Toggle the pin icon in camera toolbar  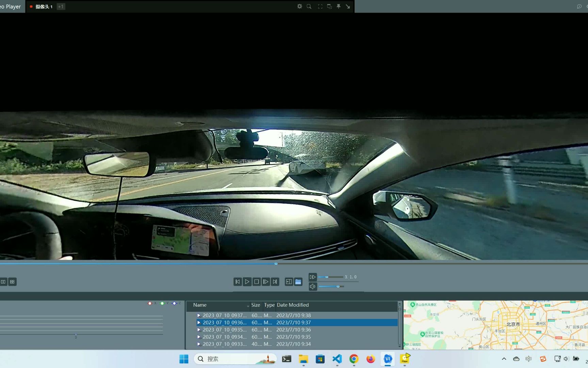339,6
